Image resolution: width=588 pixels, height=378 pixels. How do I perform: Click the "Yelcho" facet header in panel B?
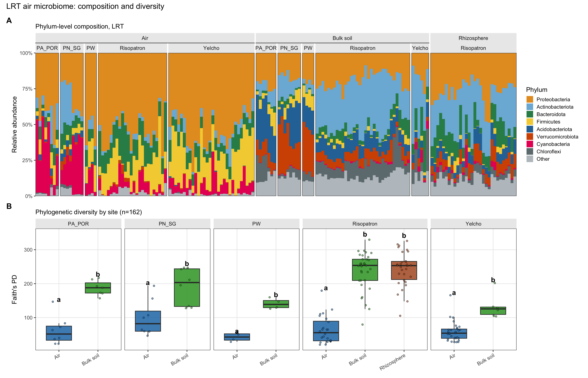coord(473,224)
